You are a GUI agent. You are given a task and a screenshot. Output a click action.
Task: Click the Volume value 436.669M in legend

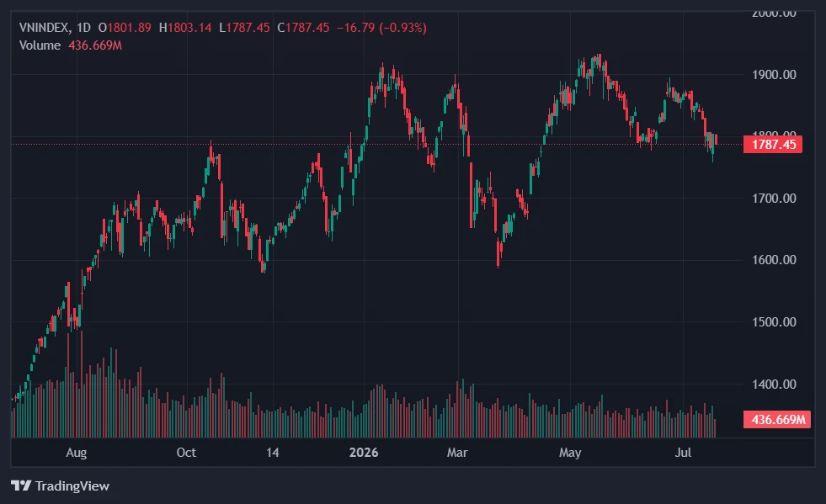coord(95,45)
